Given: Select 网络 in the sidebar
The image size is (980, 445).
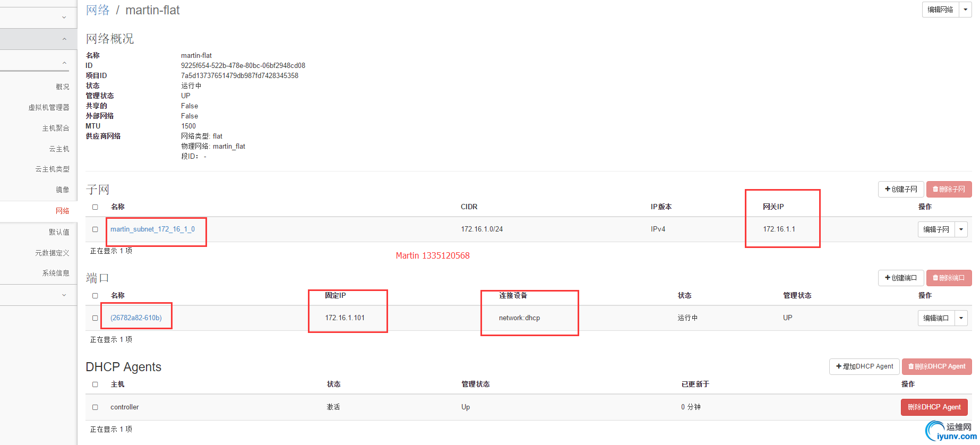Looking at the screenshot, I should (x=62, y=211).
